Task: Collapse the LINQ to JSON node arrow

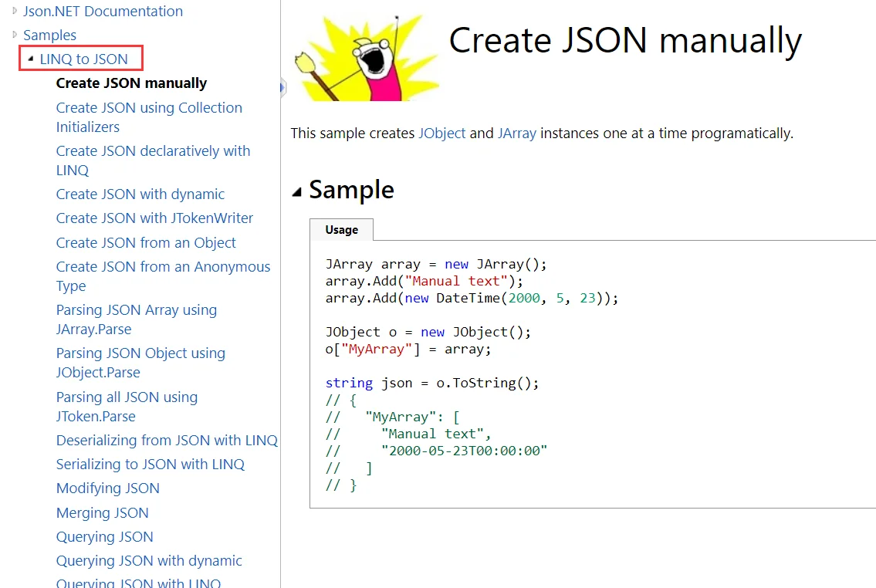Action: pos(31,58)
